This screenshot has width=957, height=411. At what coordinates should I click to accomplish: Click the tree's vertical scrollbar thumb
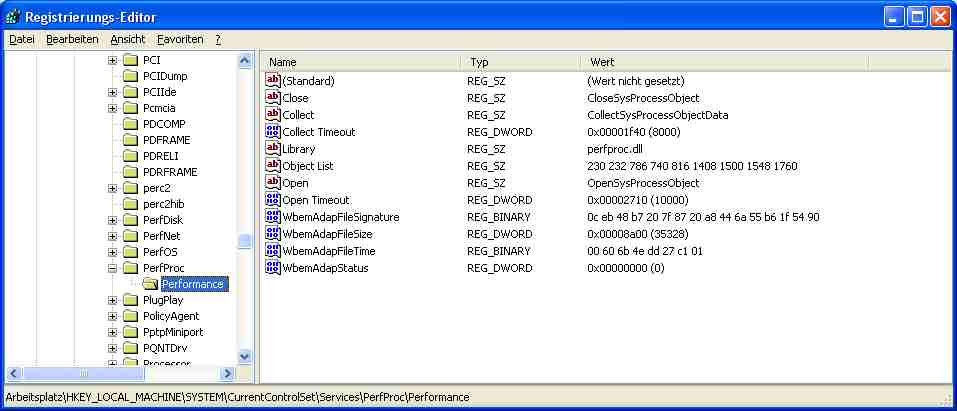pos(245,242)
